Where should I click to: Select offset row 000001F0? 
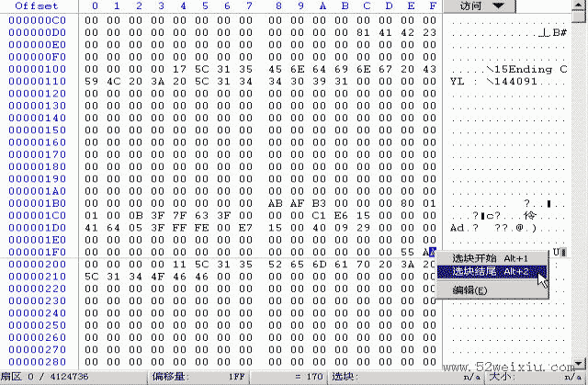pos(37,252)
